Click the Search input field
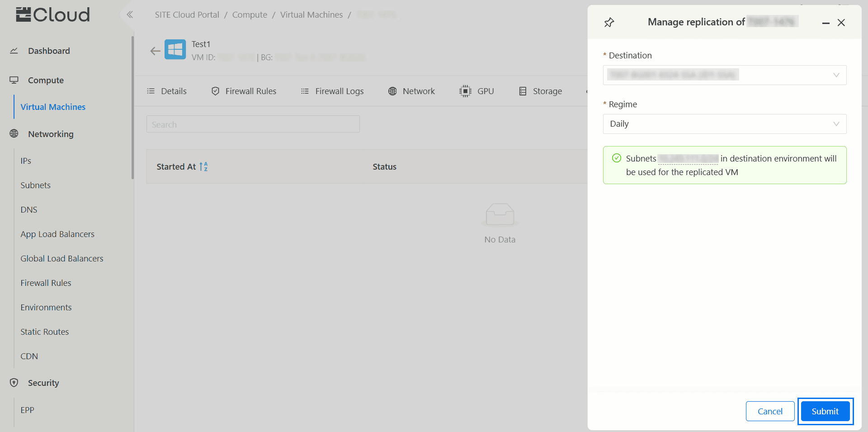The height and width of the screenshot is (432, 868). 253,124
